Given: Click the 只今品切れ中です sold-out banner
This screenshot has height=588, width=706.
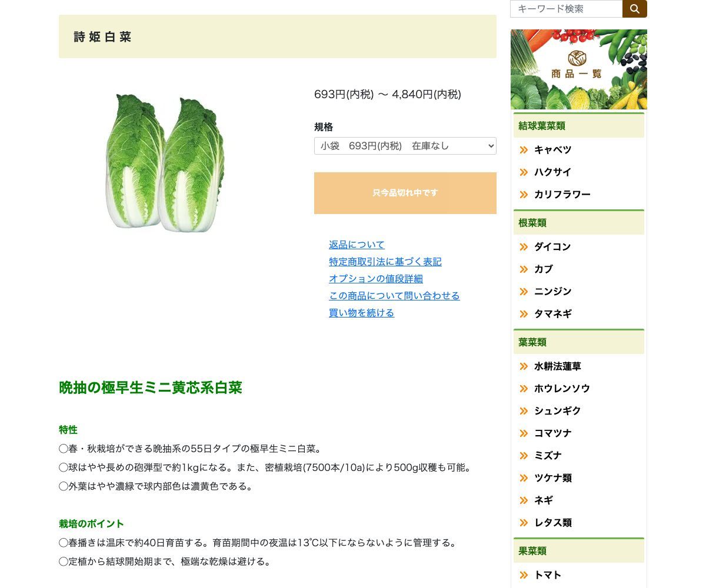Looking at the screenshot, I should pos(405,193).
